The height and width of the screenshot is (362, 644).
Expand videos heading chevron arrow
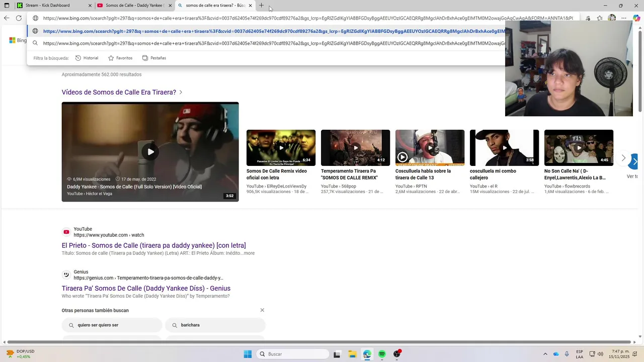coord(181,93)
